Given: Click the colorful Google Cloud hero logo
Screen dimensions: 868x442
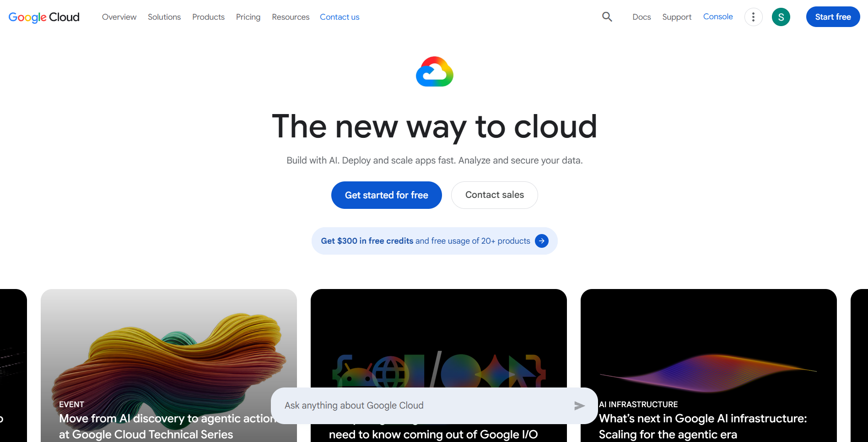Looking at the screenshot, I should coord(434,71).
